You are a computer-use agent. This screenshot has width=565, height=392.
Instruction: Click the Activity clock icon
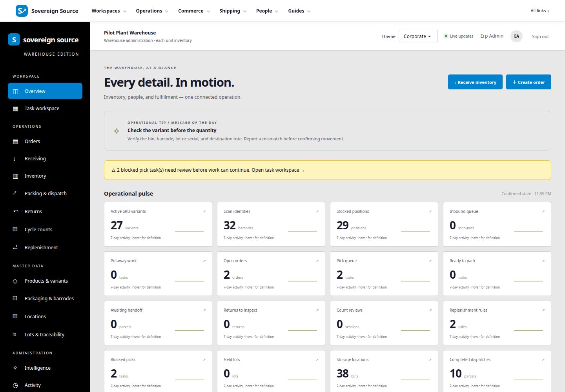pos(15,385)
